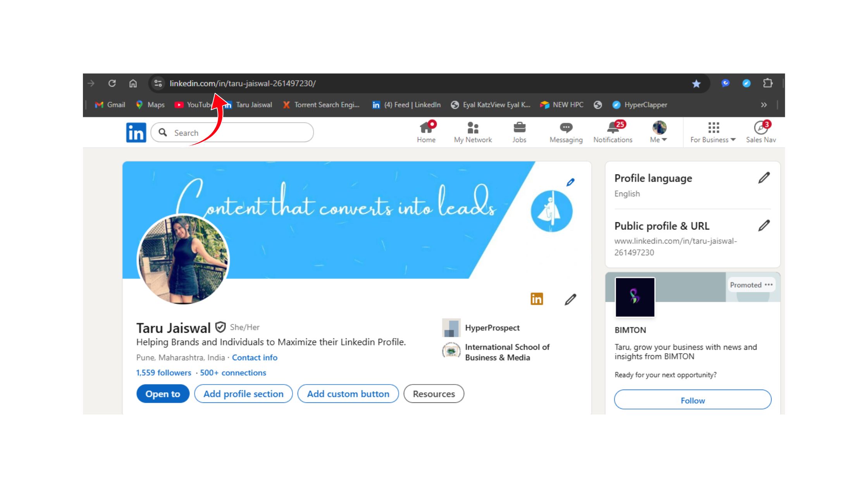Image resolution: width=868 pixels, height=488 pixels.
Task: Click the LinkedIn search box
Action: [x=232, y=132]
